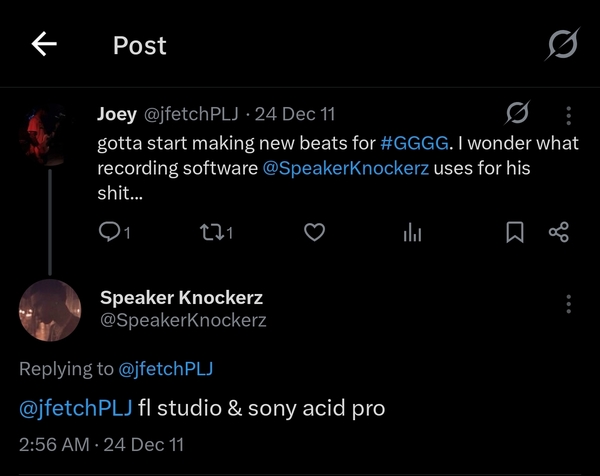The height and width of the screenshot is (476, 600).
Task: View analytics for Joey's tweet
Action: [412, 233]
